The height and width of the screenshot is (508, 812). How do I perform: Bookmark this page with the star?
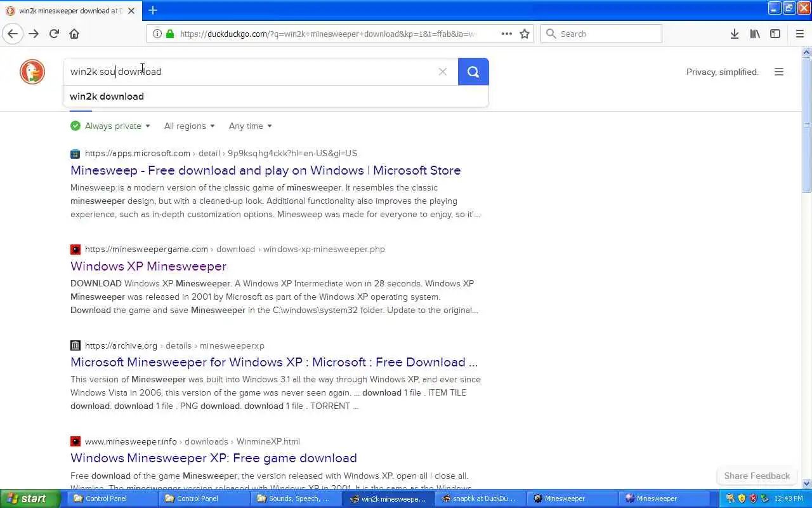pyautogui.click(x=525, y=34)
